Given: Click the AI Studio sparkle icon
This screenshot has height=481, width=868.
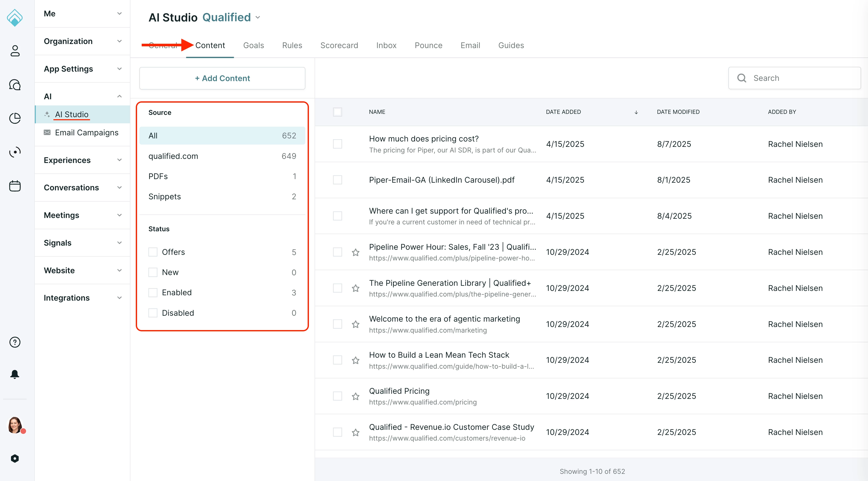Looking at the screenshot, I should click(x=47, y=114).
